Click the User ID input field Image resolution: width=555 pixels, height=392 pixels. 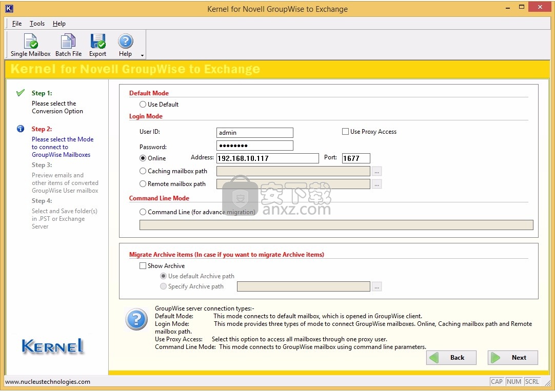254,133
